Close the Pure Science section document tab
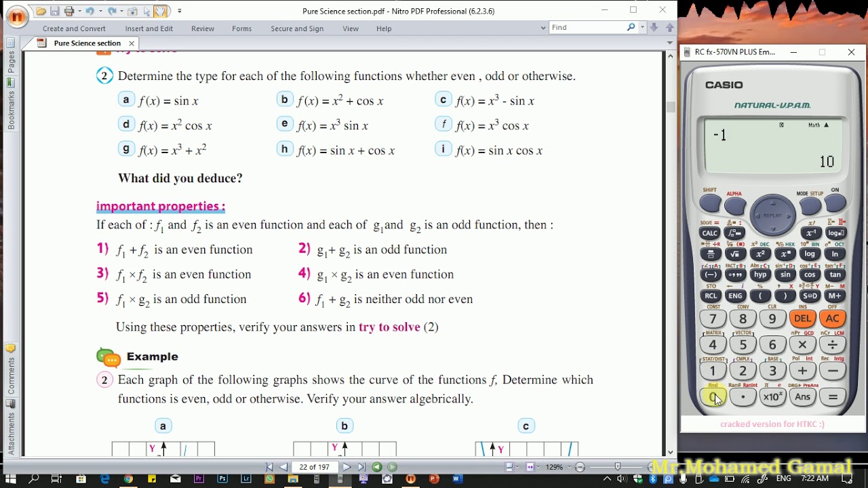 coord(132,43)
